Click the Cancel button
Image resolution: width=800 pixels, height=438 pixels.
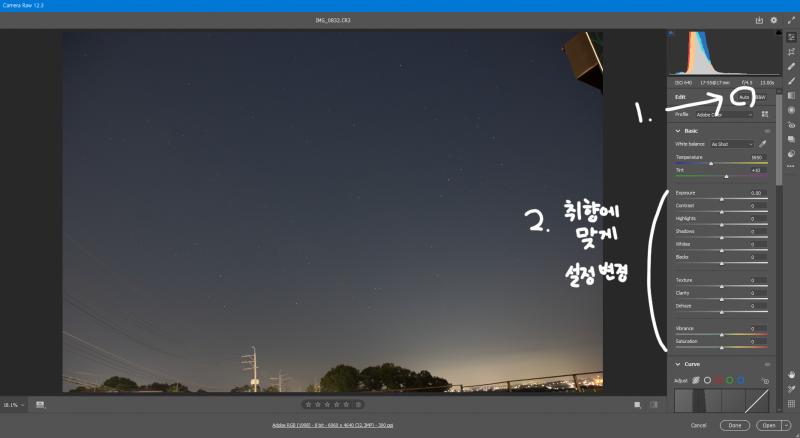click(x=698, y=425)
